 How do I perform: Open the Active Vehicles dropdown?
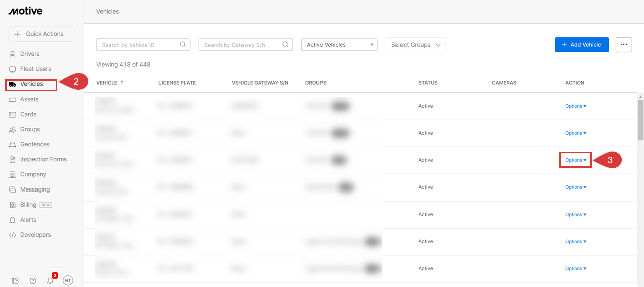coord(339,45)
